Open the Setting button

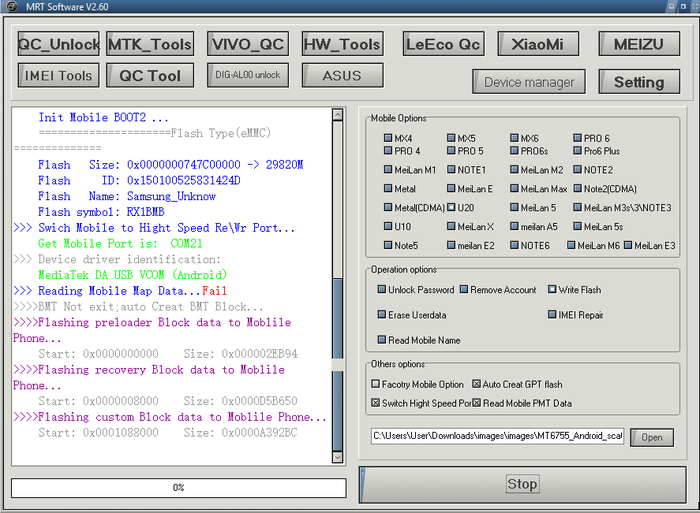click(638, 82)
